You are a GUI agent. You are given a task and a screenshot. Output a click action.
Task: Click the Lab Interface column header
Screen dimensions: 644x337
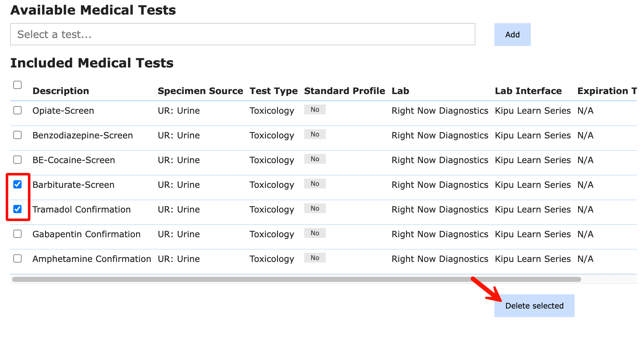coord(528,91)
